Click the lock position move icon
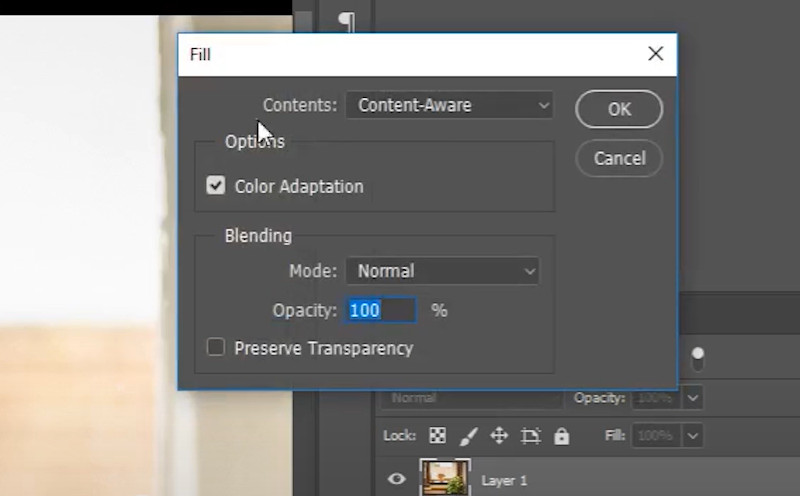Screen dimensions: 800x496 [499, 436]
